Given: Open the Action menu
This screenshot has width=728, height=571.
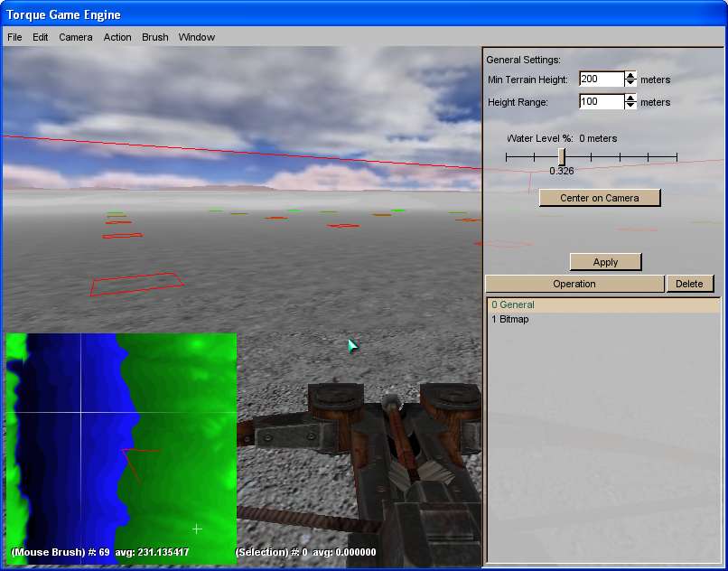Looking at the screenshot, I should click(x=117, y=37).
